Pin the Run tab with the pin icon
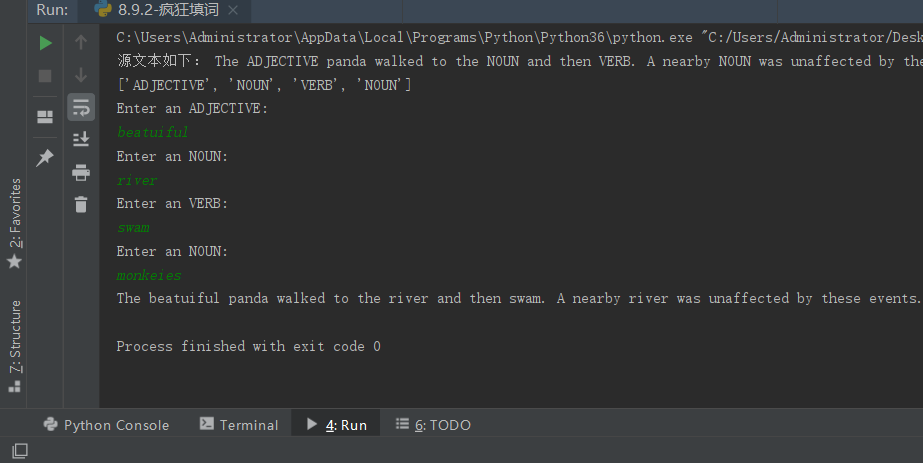 [45, 158]
